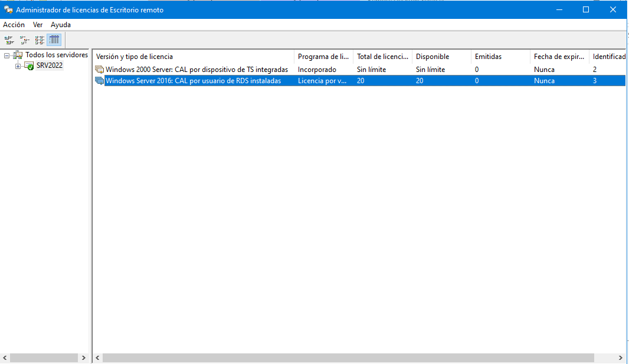Switch to small icons view in toolbar

pyautogui.click(x=24, y=40)
